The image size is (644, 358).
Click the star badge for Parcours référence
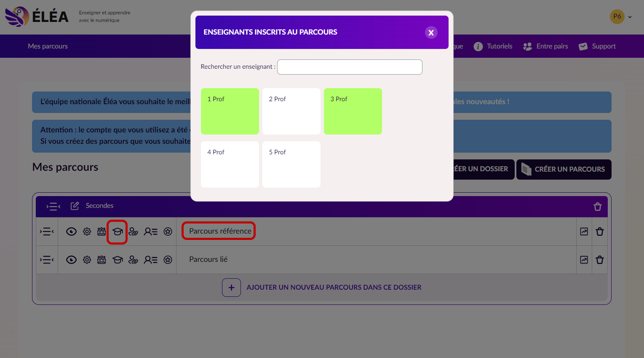point(168,231)
